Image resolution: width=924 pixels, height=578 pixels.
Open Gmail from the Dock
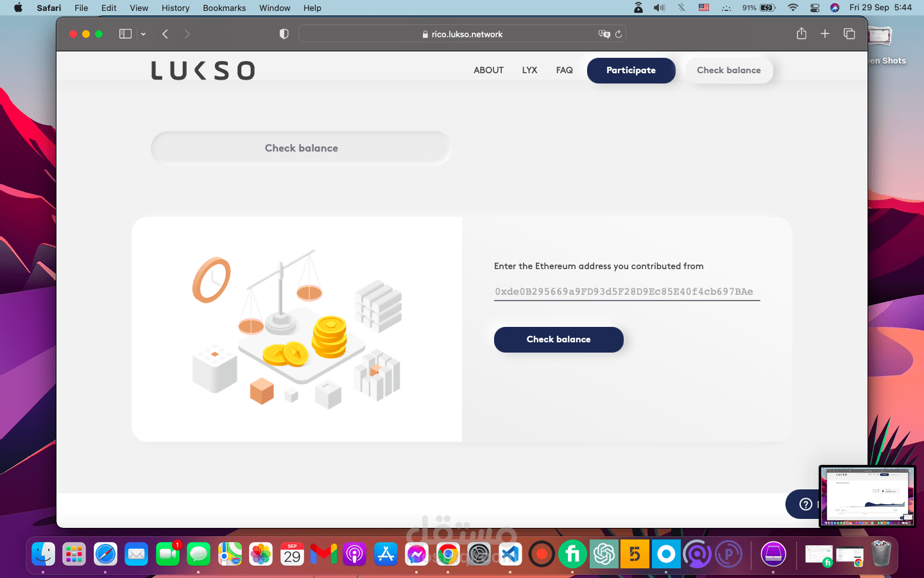pos(324,554)
